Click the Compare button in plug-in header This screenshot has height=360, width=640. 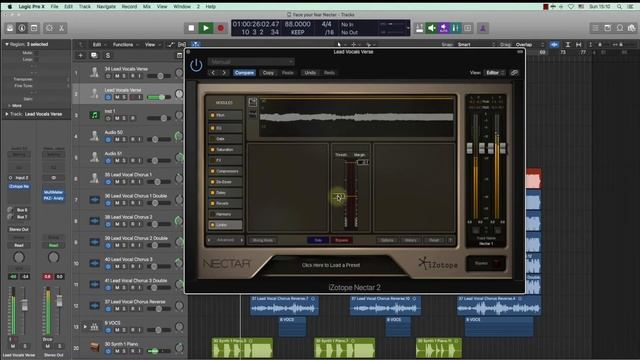pos(244,73)
